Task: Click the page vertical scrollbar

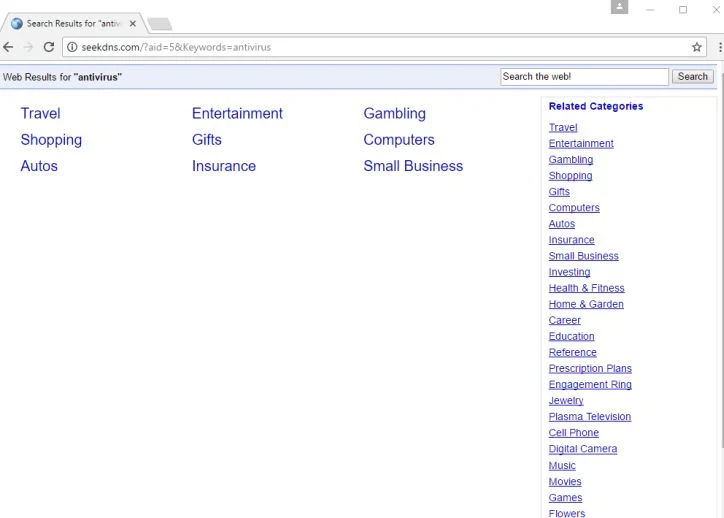Action: 721,259
